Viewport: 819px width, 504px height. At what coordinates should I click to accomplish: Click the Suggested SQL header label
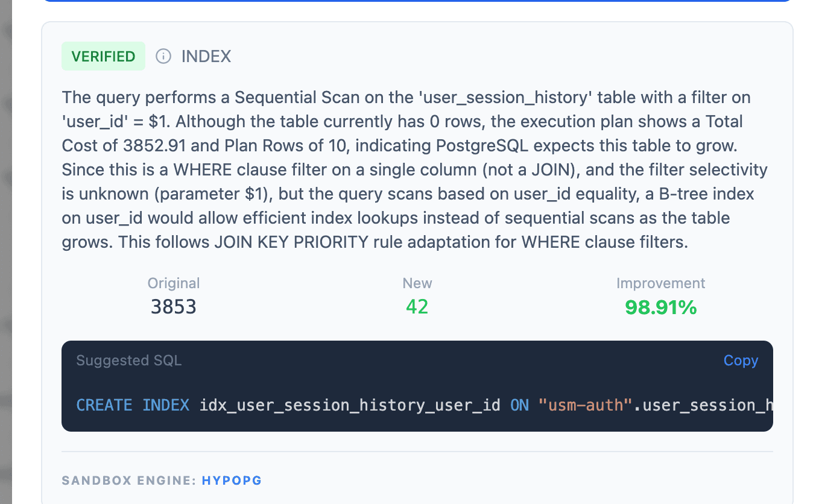[128, 361]
